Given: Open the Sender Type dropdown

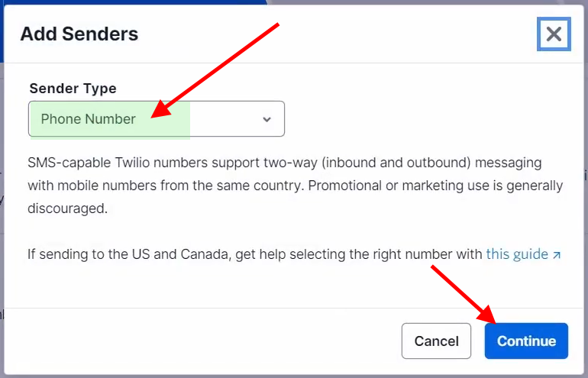Looking at the screenshot, I should pos(156,119).
